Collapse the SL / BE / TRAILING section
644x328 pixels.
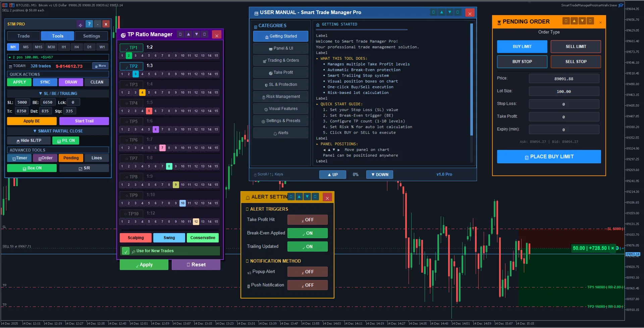point(58,93)
